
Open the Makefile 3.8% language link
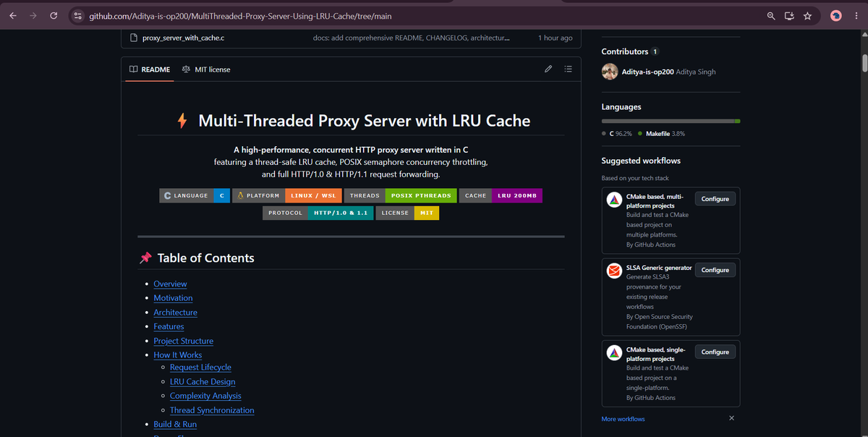click(661, 134)
